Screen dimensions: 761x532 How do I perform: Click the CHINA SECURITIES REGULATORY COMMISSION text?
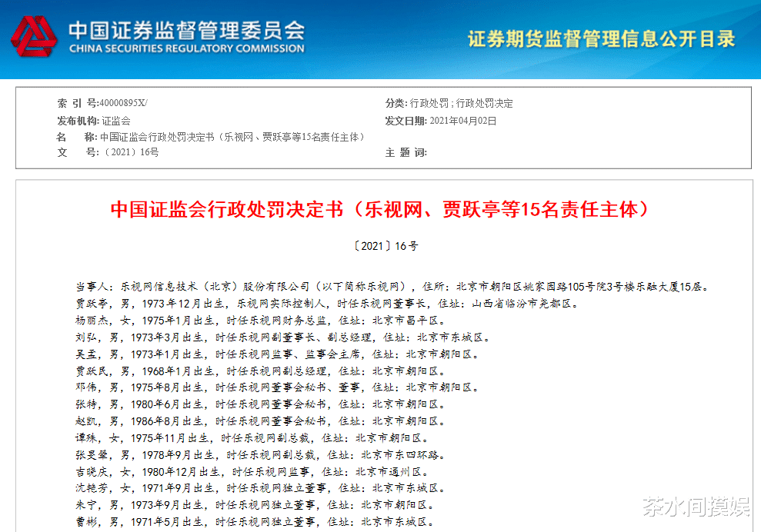pyautogui.click(x=186, y=48)
